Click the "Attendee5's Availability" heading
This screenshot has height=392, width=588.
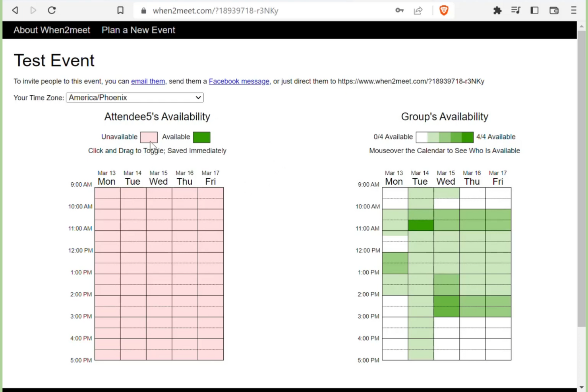(157, 117)
